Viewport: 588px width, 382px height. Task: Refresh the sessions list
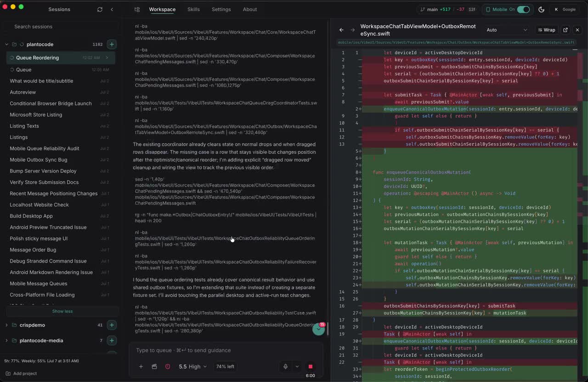coord(100,9)
